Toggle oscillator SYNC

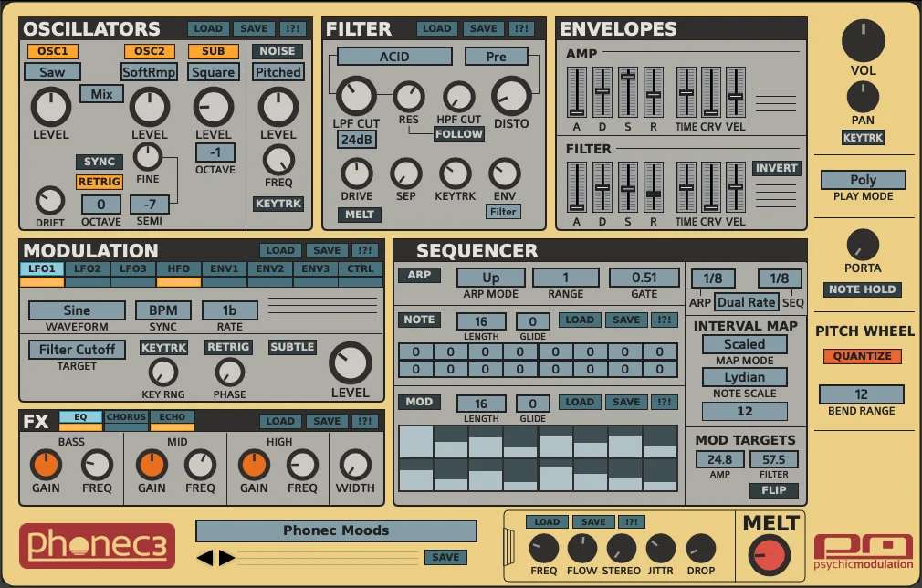[100, 162]
